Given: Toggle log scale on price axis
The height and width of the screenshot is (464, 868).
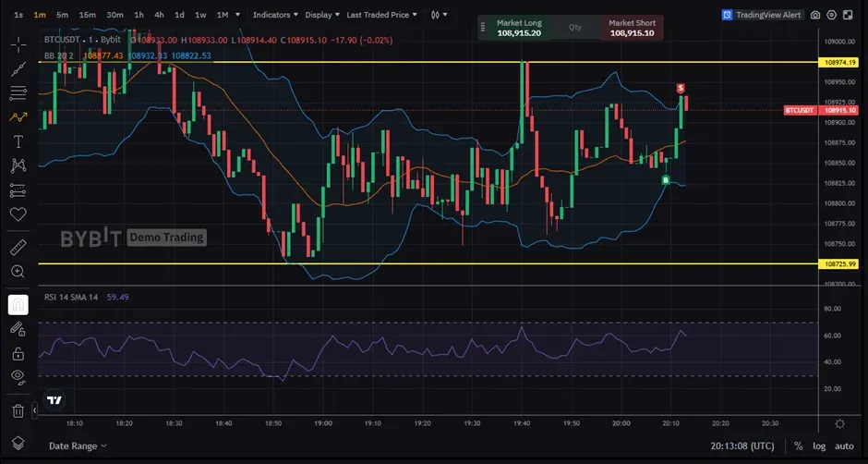Looking at the screenshot, I should click(x=819, y=446).
